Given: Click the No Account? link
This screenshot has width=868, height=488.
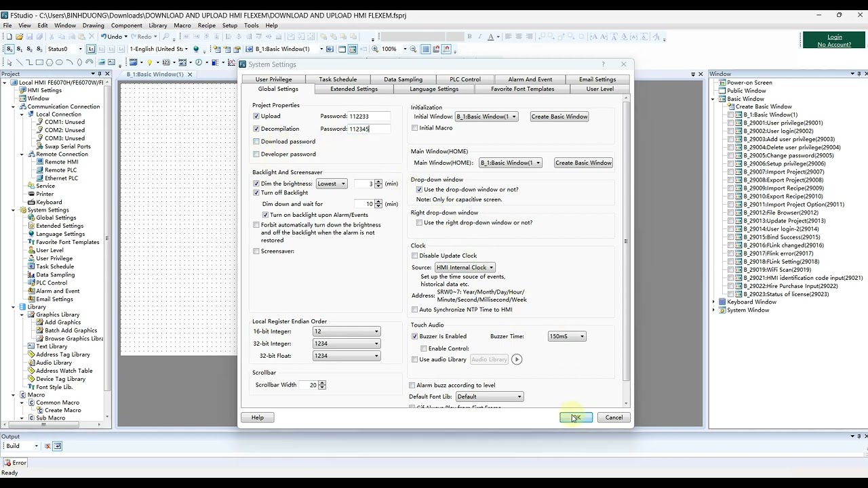Looking at the screenshot, I should click(834, 45).
